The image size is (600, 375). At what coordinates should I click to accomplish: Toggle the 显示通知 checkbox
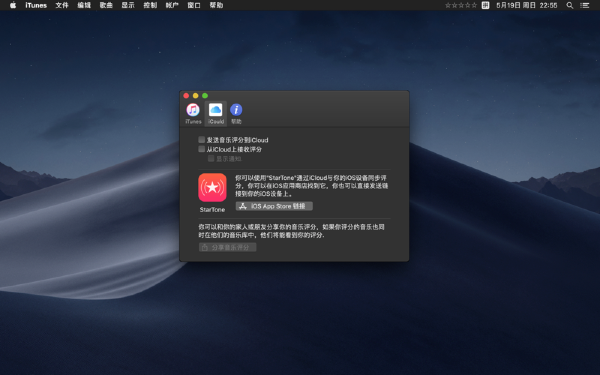[x=211, y=158]
